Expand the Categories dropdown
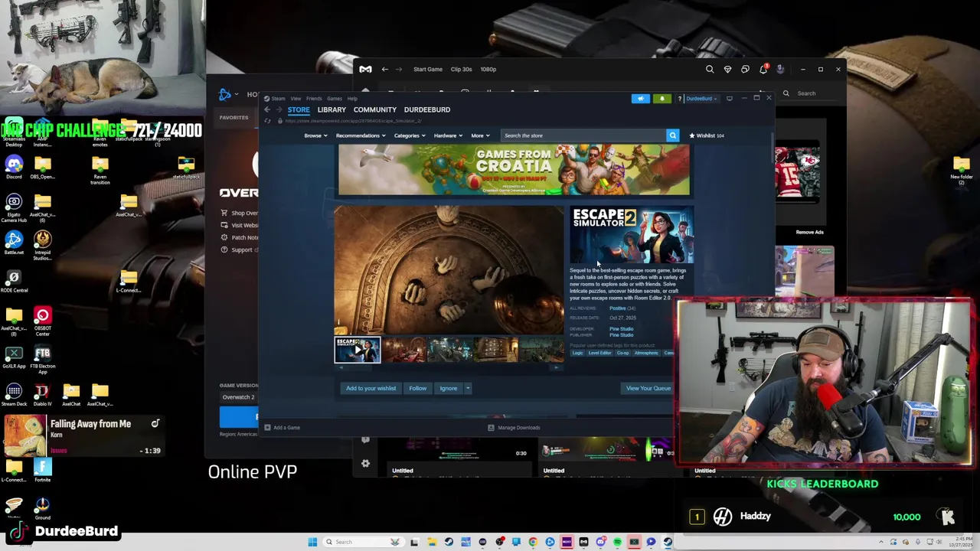The image size is (980, 551). (x=409, y=135)
